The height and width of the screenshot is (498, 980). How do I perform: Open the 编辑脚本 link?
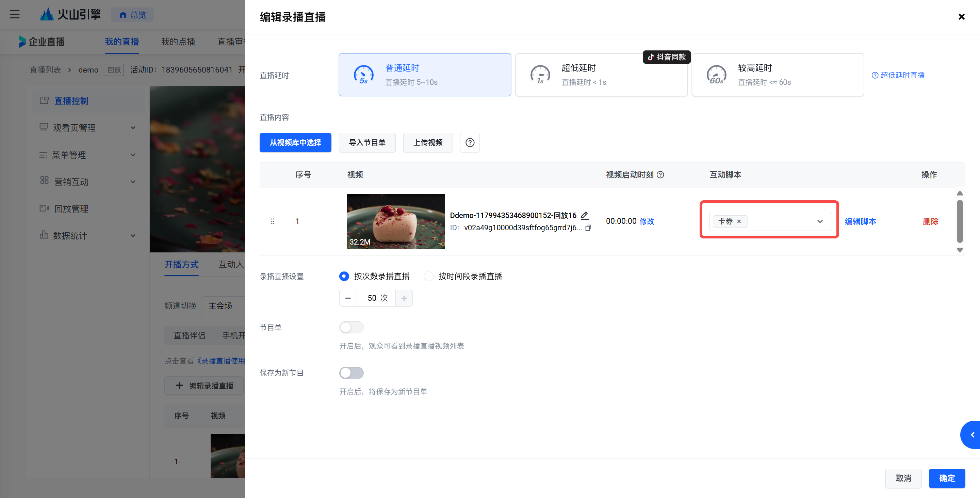(860, 221)
